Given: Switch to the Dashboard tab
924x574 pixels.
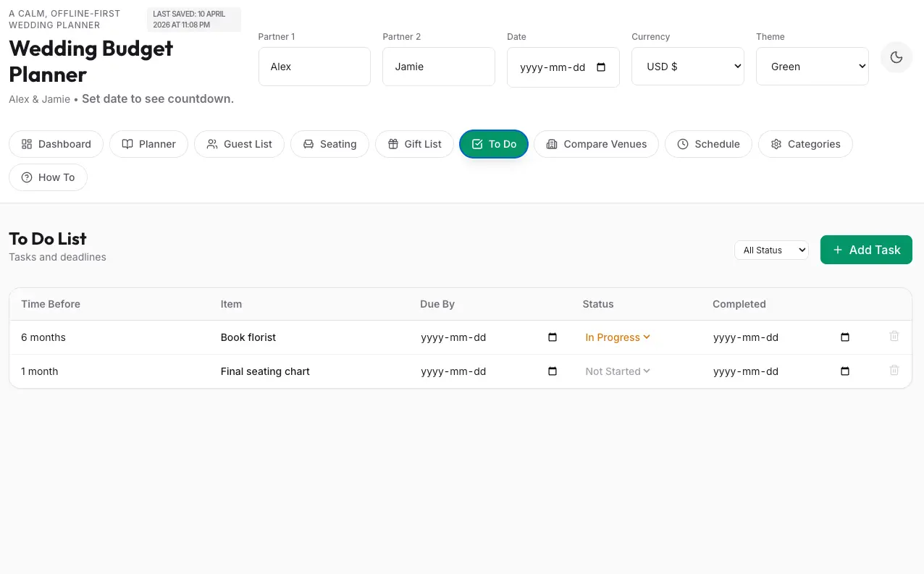Looking at the screenshot, I should point(56,144).
